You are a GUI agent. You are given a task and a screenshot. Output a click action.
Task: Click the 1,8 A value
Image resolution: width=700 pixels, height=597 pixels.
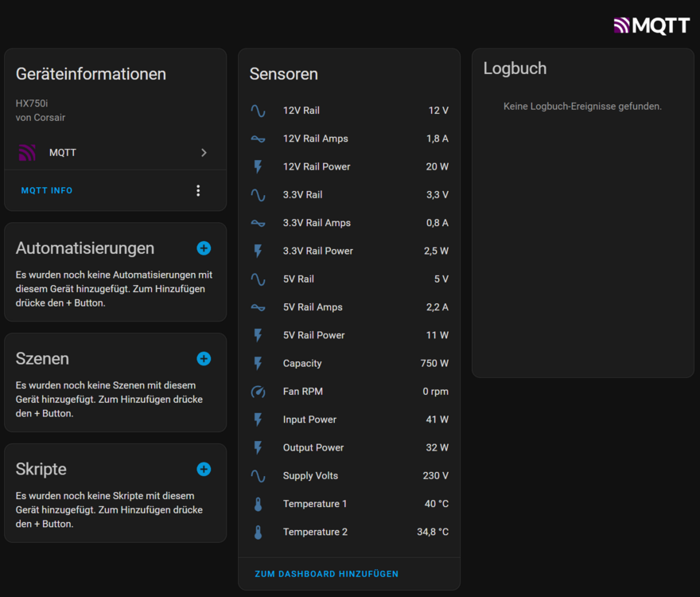437,139
